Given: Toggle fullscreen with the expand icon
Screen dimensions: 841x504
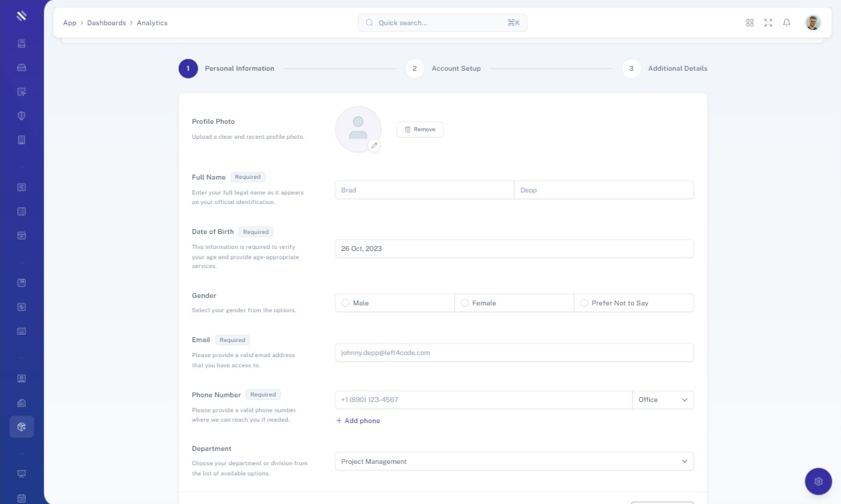Looking at the screenshot, I should tap(768, 23).
